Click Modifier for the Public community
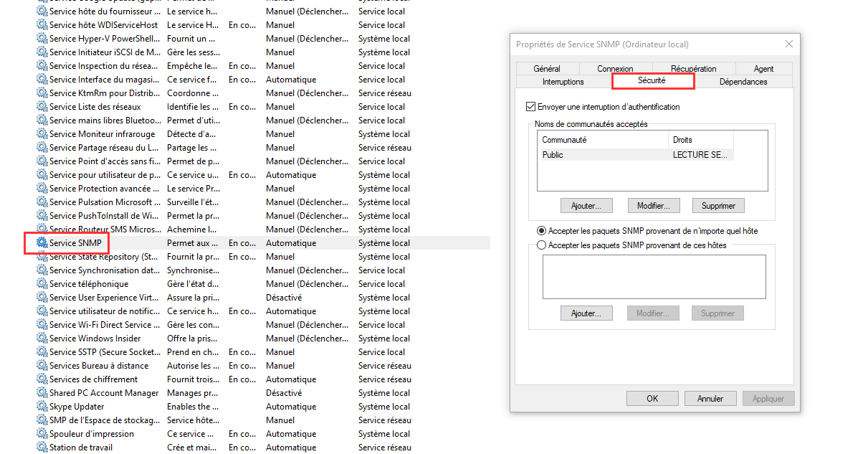The image size is (868, 454). pyautogui.click(x=653, y=206)
